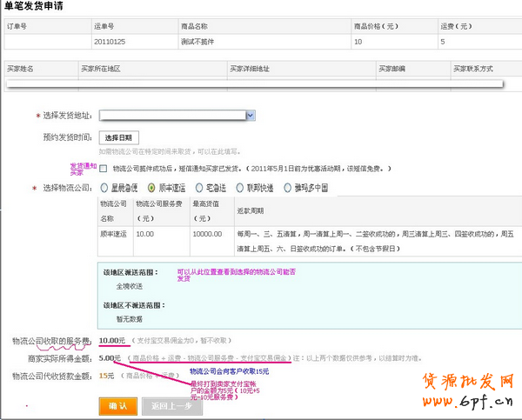Select the 星晨急便 radio button
The height and width of the screenshot is (420, 522).
pos(104,188)
